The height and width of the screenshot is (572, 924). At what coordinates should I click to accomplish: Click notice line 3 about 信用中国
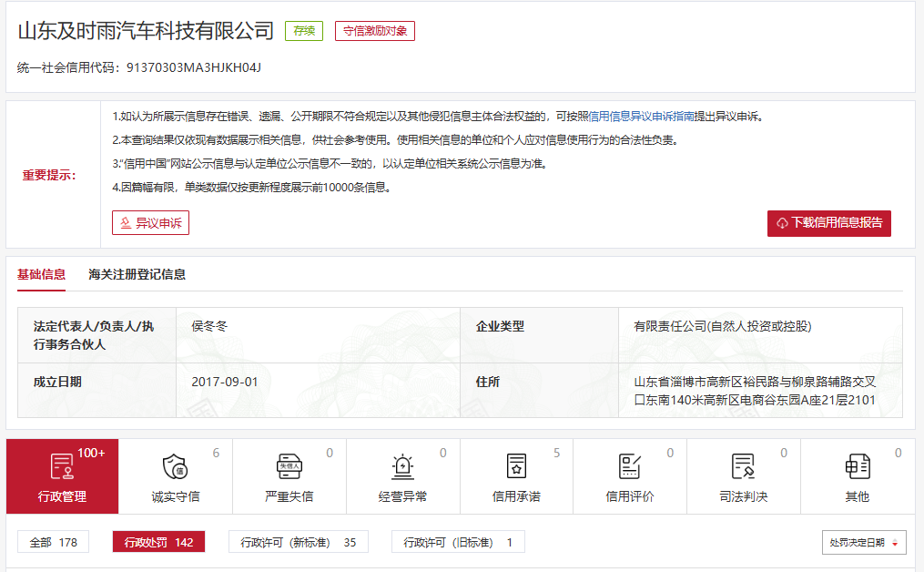[330, 163]
